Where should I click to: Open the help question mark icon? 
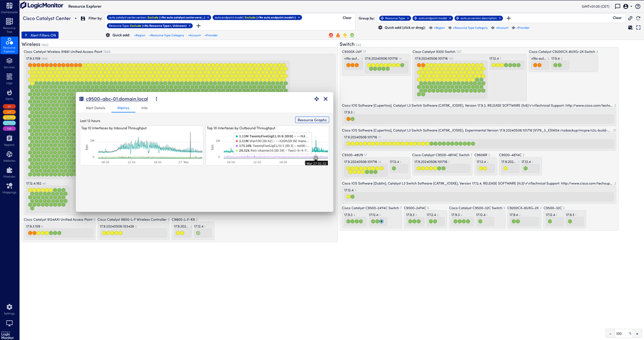(x=637, y=6)
